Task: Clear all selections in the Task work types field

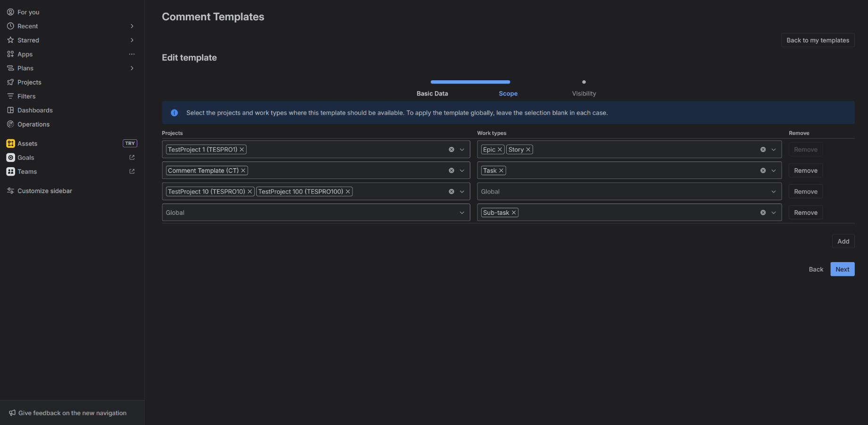Action: point(762,170)
